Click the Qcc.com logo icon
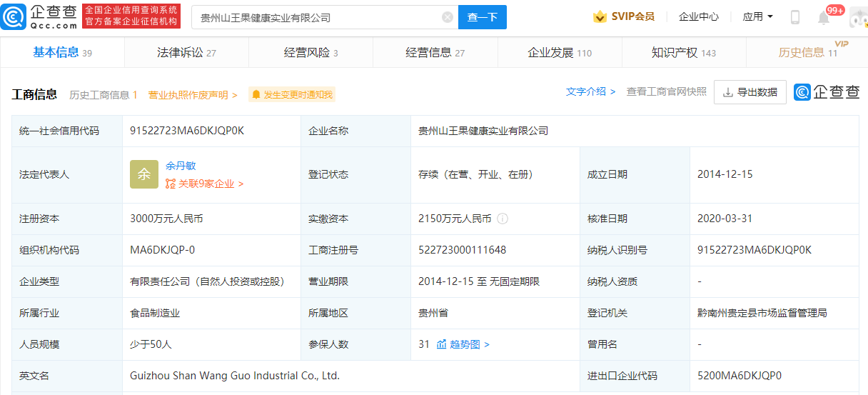This screenshot has width=868, height=395. tap(14, 16)
